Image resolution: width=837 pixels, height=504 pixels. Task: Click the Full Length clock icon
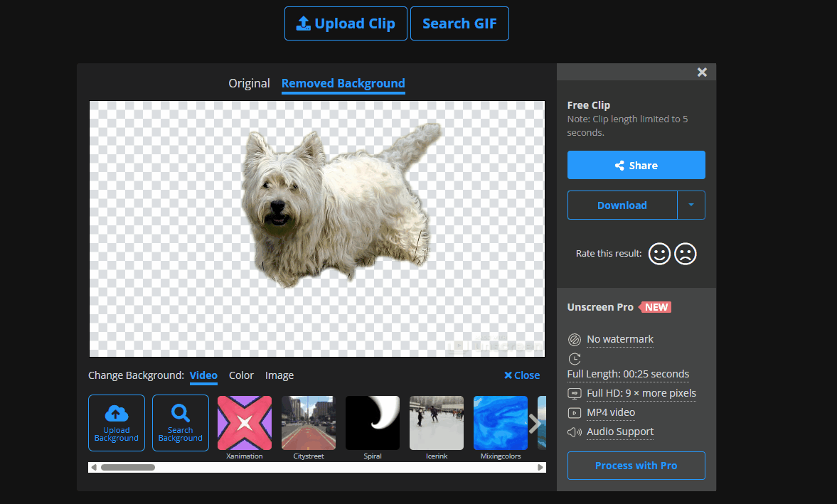tap(575, 359)
